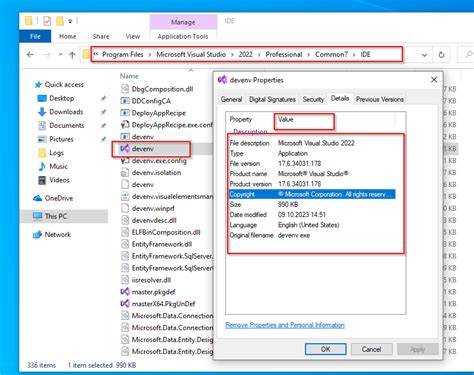Open the Previous Versions tab
Image resolution: width=474 pixels, height=375 pixels.
[380, 99]
